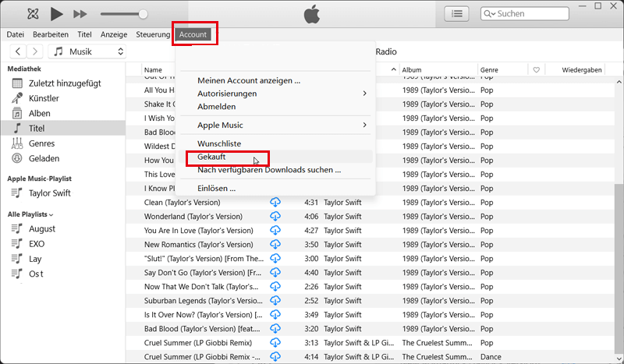Image resolution: width=624 pixels, height=364 pixels.
Task: Skip to next track with fast-forward button
Action: coord(80,14)
